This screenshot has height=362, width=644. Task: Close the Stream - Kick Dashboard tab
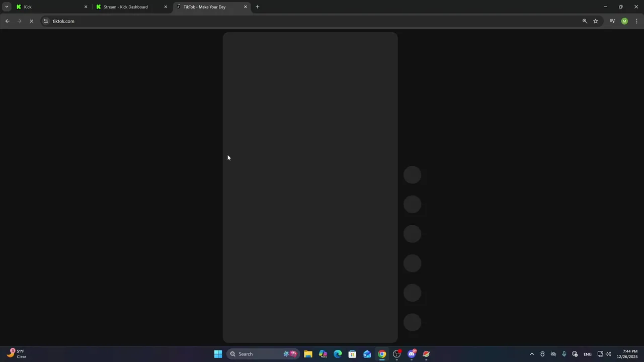coord(166,7)
